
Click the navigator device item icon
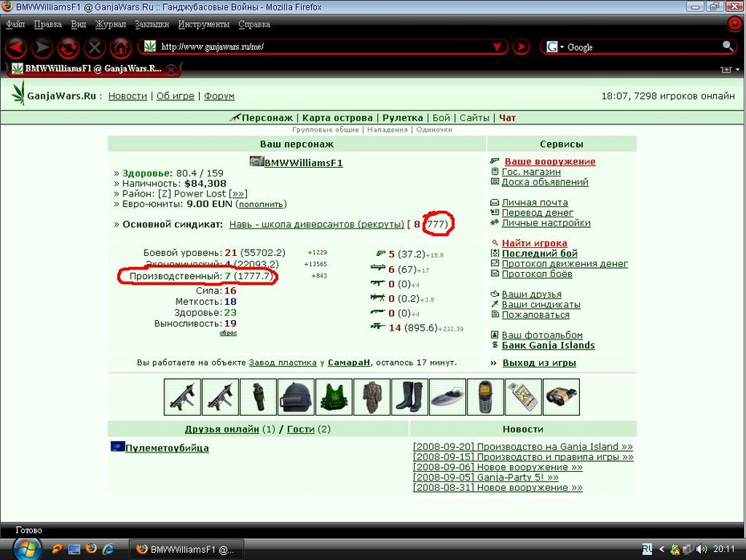tap(523, 397)
